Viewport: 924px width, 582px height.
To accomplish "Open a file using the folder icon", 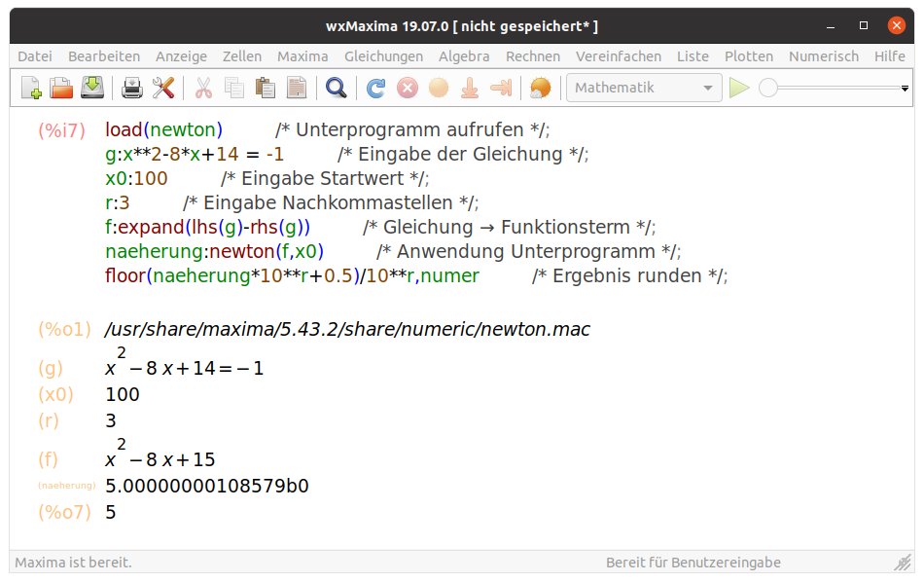I will tap(61, 88).
